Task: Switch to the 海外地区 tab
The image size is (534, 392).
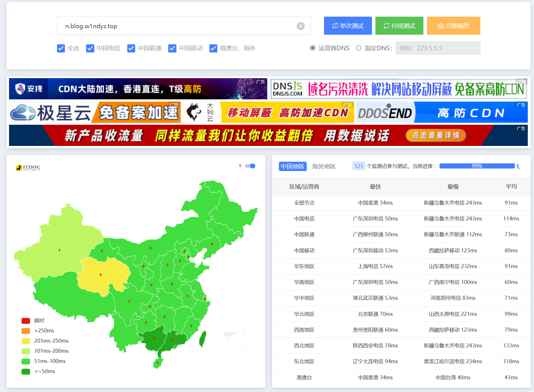Action: pos(323,166)
